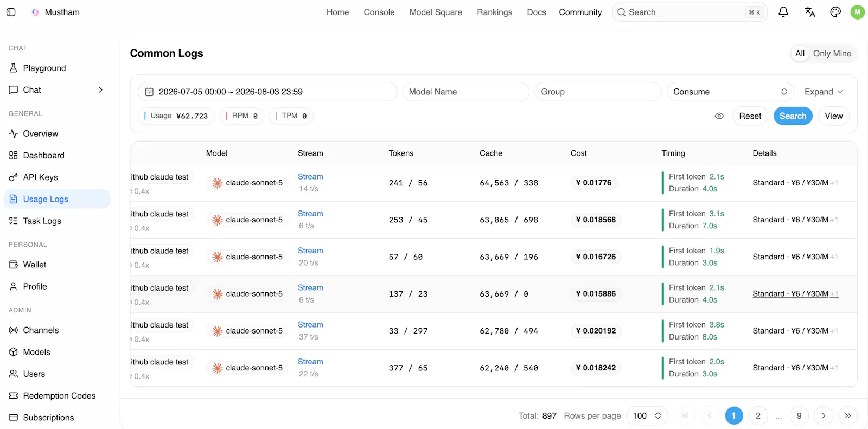This screenshot has width=868, height=429.
Task: Click the calendar icon in date range
Action: pos(149,92)
